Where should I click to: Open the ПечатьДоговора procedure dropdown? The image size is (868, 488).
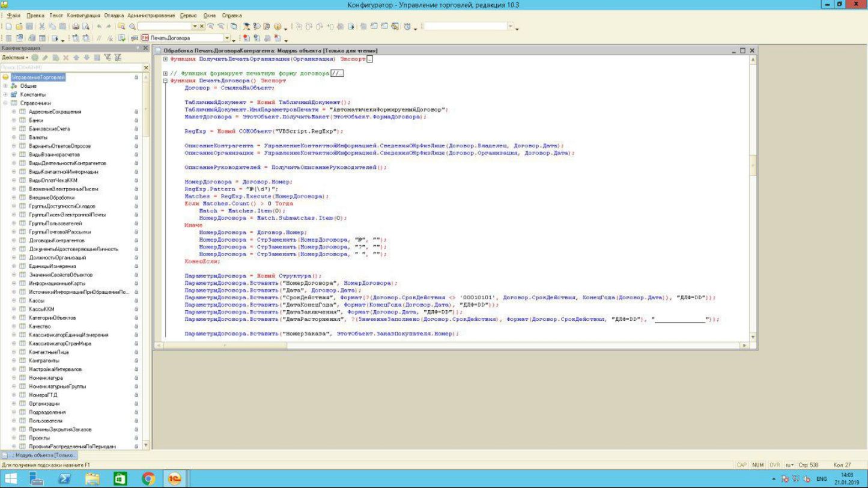(226, 38)
